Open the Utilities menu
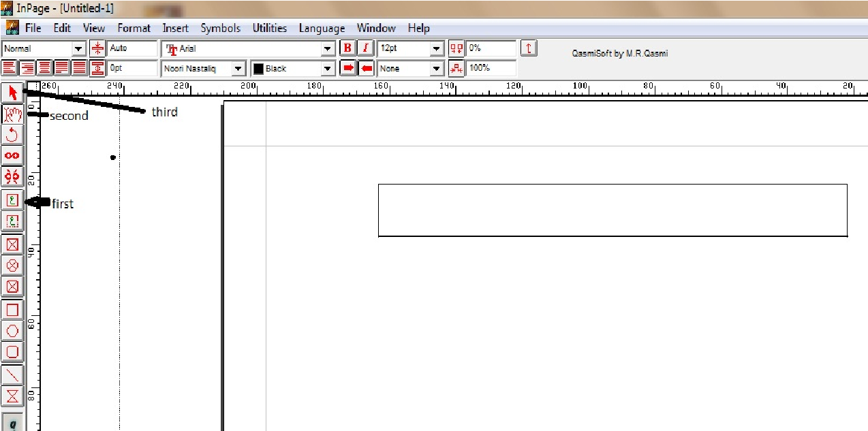The height and width of the screenshot is (431, 868). point(270,28)
